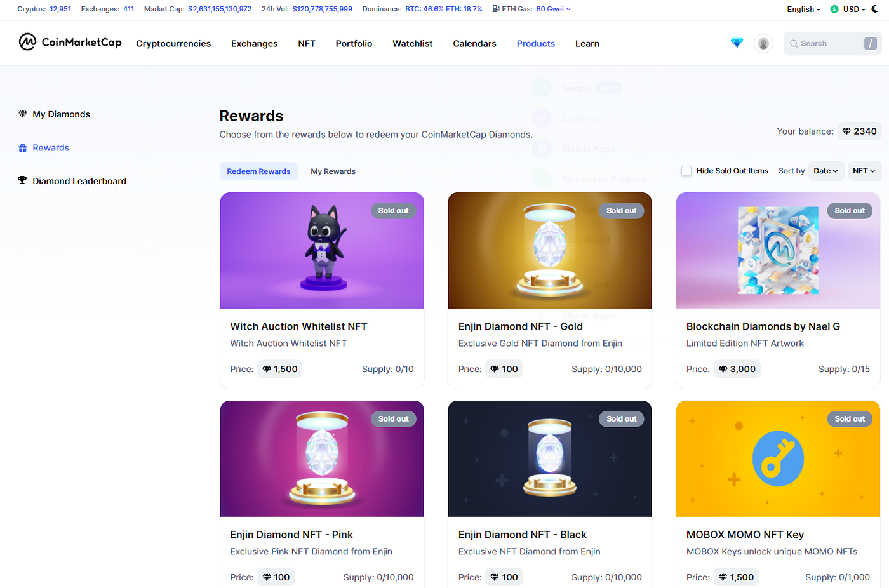Open the Witch Auction Whitelist NFT thumbnail

coord(322,251)
